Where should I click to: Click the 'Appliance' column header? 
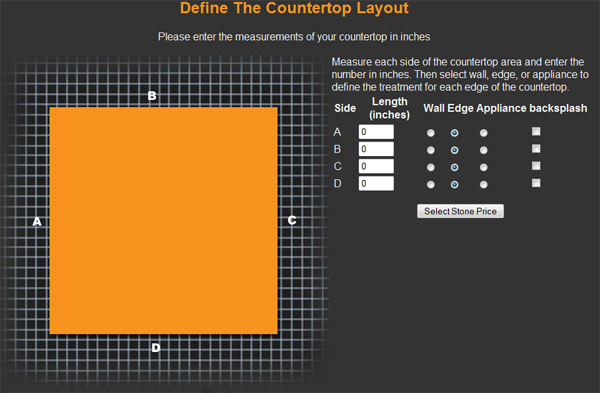(501, 108)
